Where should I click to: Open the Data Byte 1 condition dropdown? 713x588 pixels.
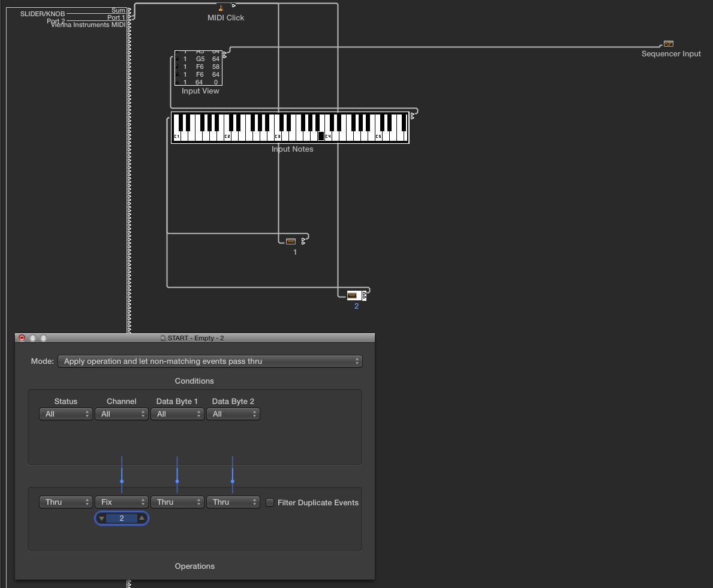(x=178, y=414)
